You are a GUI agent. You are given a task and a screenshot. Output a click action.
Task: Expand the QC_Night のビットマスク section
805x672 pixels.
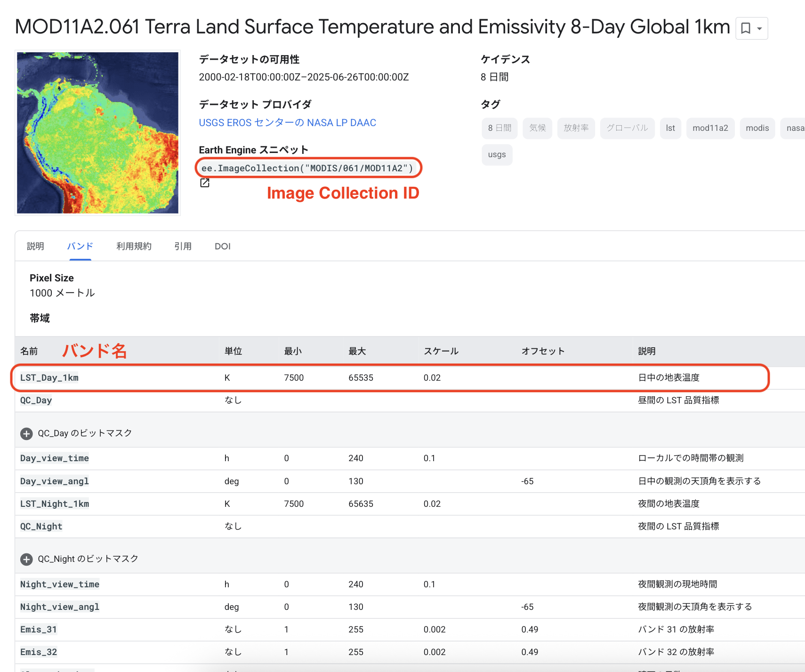26,559
